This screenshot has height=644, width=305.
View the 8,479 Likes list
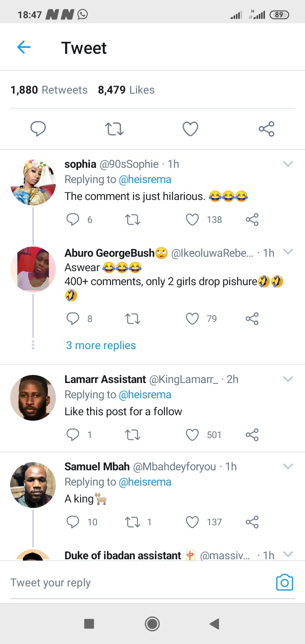[126, 90]
